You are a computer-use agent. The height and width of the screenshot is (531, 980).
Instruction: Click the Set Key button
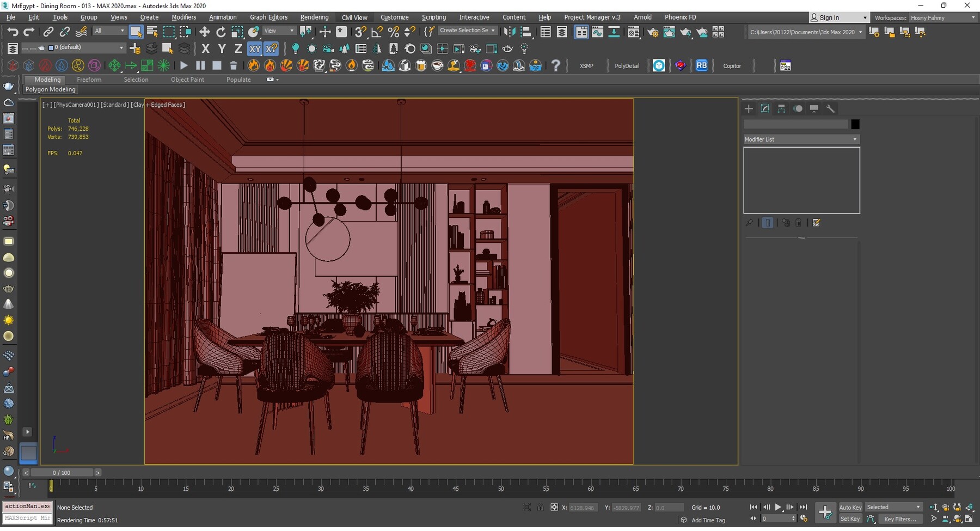click(x=850, y=519)
